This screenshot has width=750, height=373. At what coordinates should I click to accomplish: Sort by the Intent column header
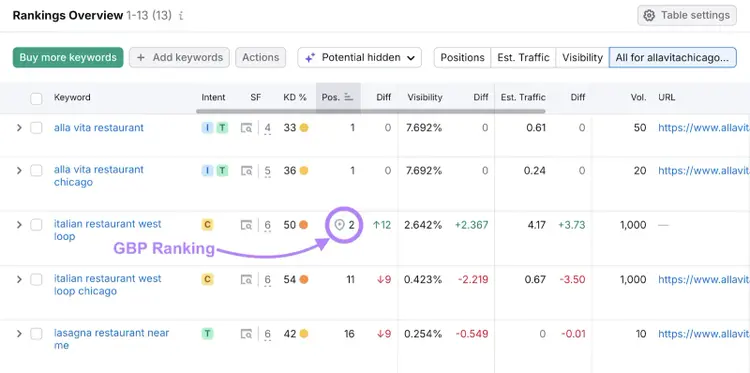click(x=213, y=98)
